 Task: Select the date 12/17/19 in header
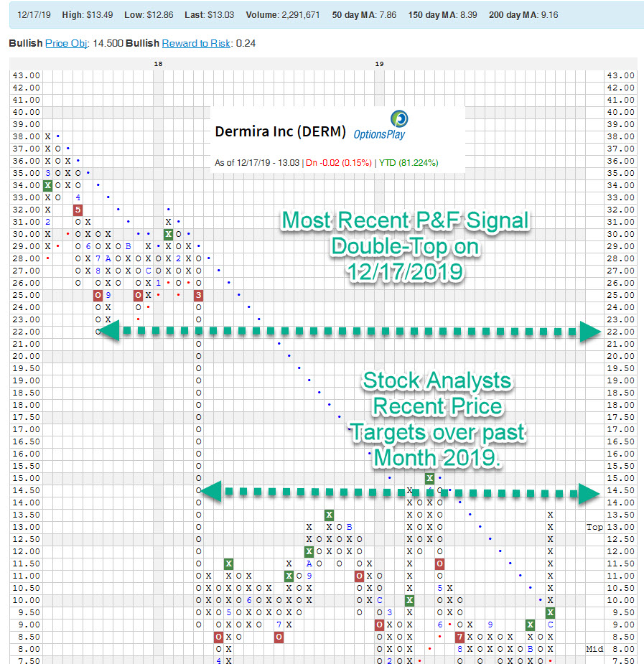34,15
